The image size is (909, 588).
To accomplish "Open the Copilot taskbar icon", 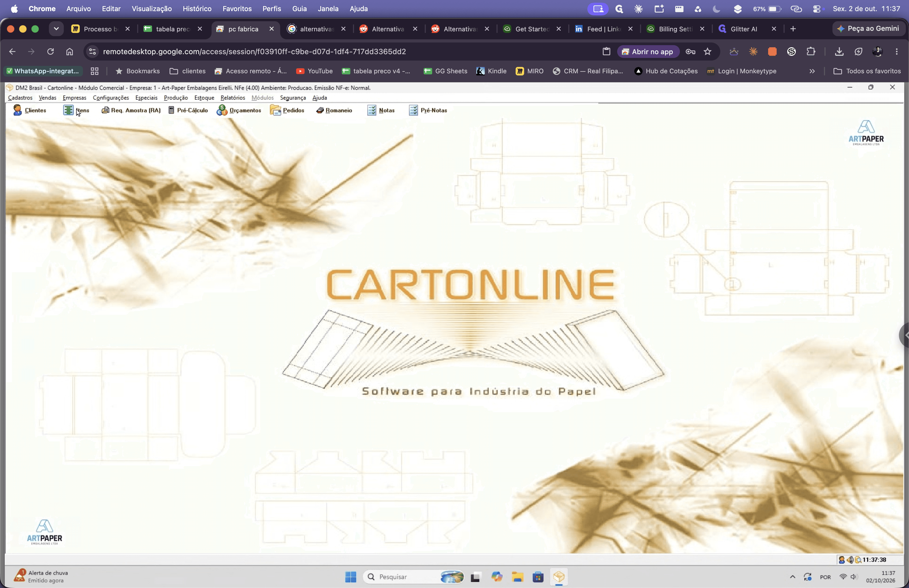I will (496, 577).
